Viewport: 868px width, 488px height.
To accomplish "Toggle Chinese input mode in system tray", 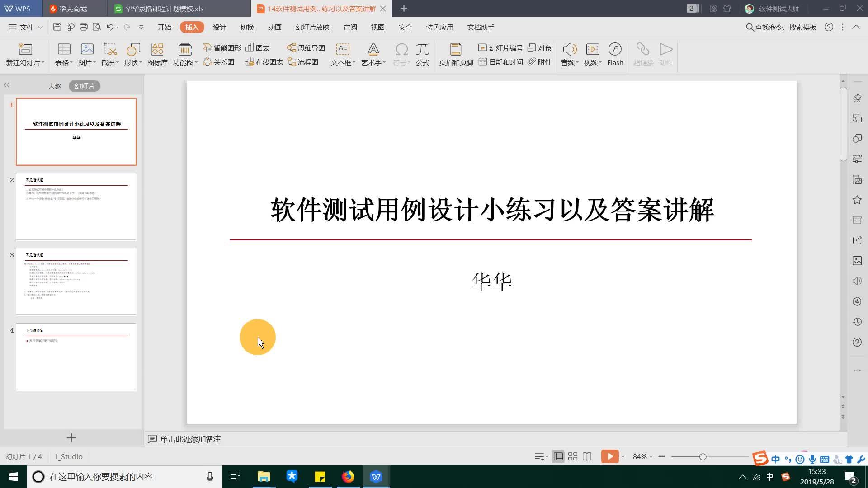I will [770, 477].
